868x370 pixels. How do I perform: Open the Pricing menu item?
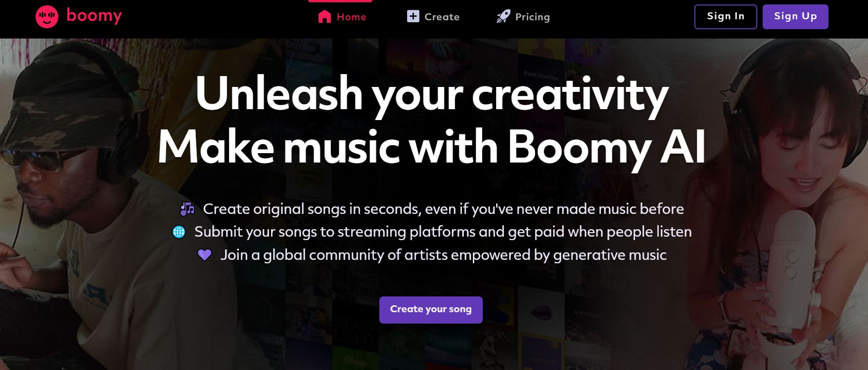(532, 17)
